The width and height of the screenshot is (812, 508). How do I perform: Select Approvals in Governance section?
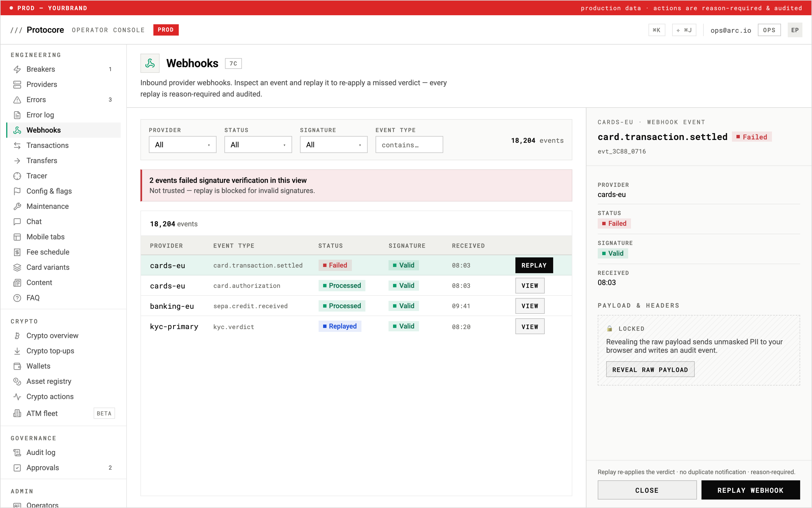click(x=63, y=468)
